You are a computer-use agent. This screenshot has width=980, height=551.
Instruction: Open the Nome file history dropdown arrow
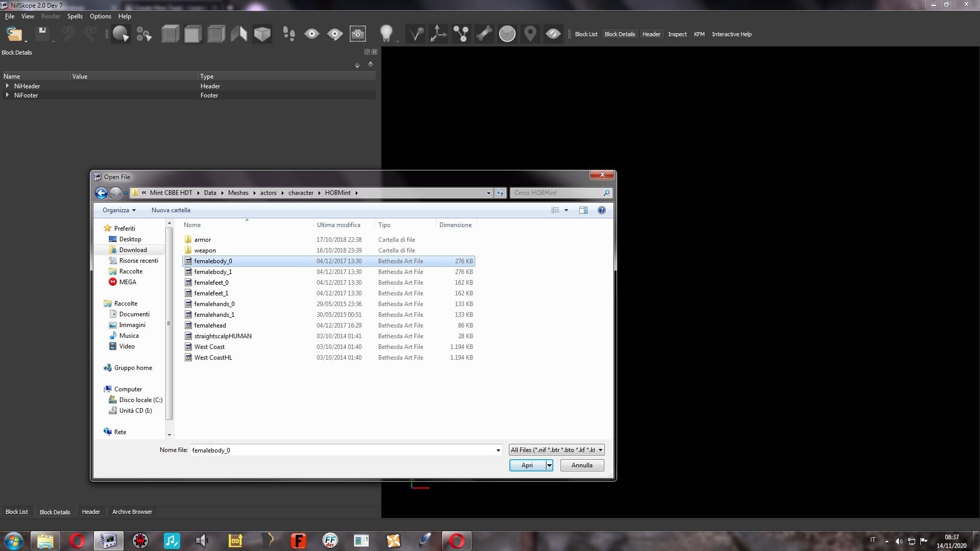click(x=498, y=450)
